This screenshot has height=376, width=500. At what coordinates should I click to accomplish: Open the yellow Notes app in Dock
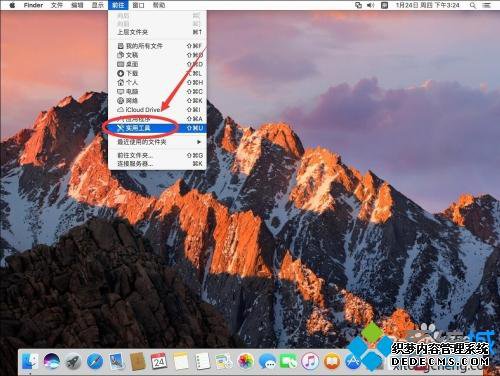(181, 361)
